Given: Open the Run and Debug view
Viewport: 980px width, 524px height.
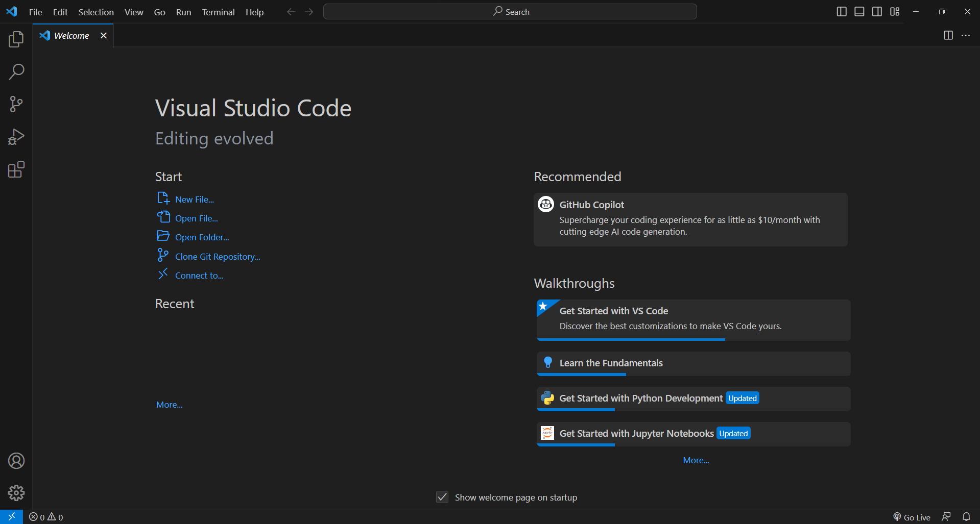Looking at the screenshot, I should [16, 136].
